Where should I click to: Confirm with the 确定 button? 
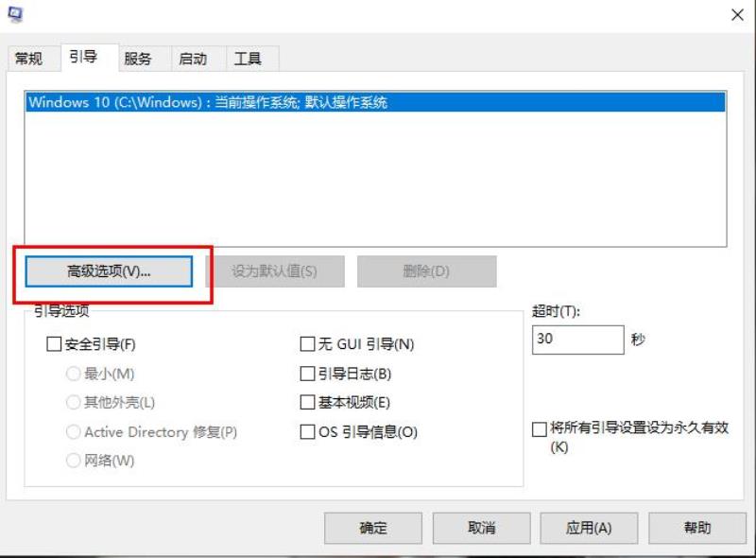click(373, 528)
